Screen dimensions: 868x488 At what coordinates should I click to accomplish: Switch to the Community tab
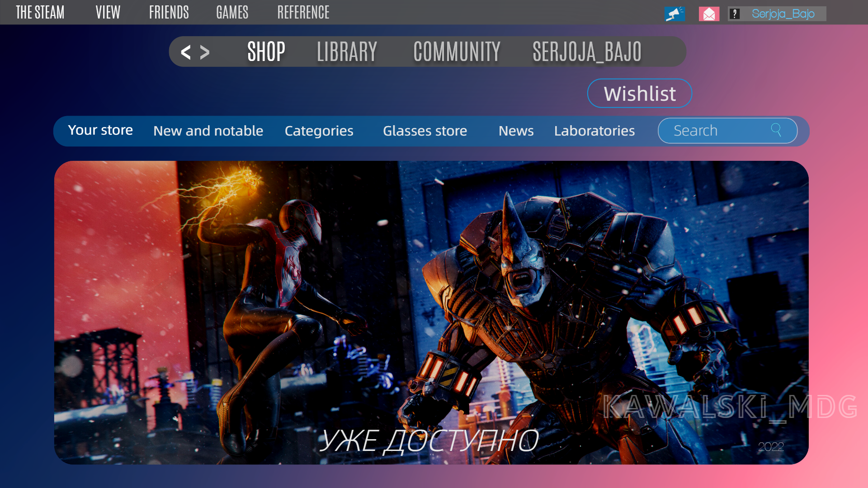coord(457,52)
